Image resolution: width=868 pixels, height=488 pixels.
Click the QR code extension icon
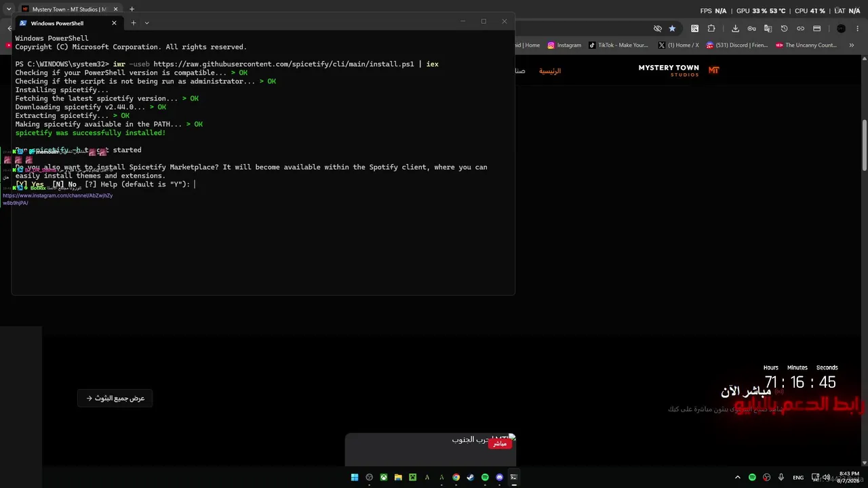[x=694, y=28]
